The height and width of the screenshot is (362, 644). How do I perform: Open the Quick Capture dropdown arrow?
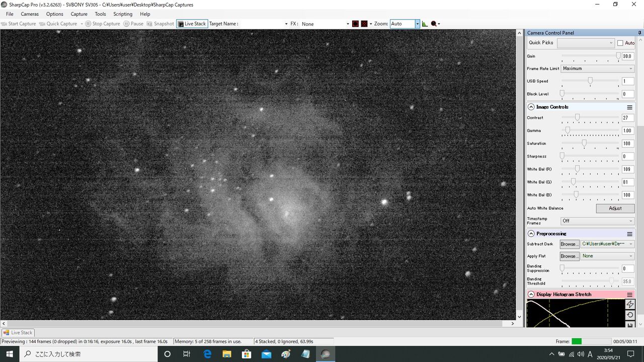(x=82, y=24)
